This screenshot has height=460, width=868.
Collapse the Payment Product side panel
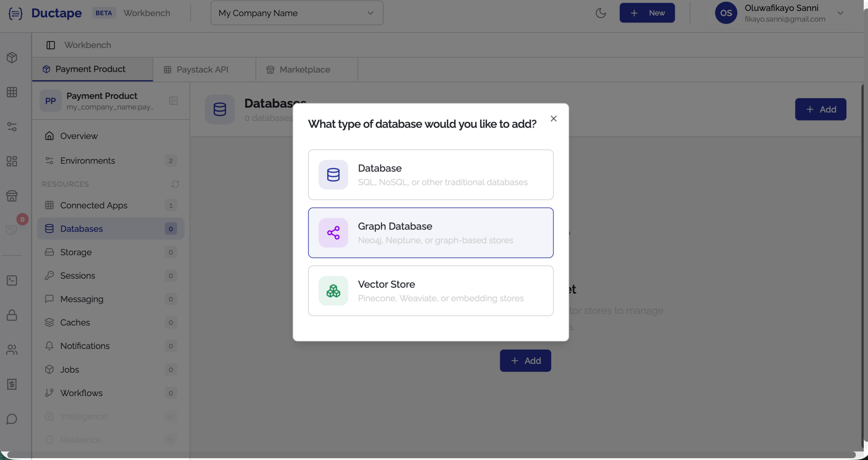(x=174, y=101)
